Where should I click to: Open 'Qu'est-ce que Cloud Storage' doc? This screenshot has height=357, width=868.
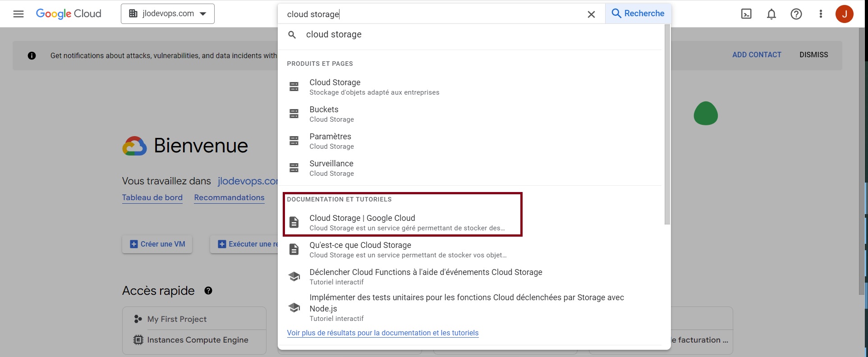[x=470, y=250]
